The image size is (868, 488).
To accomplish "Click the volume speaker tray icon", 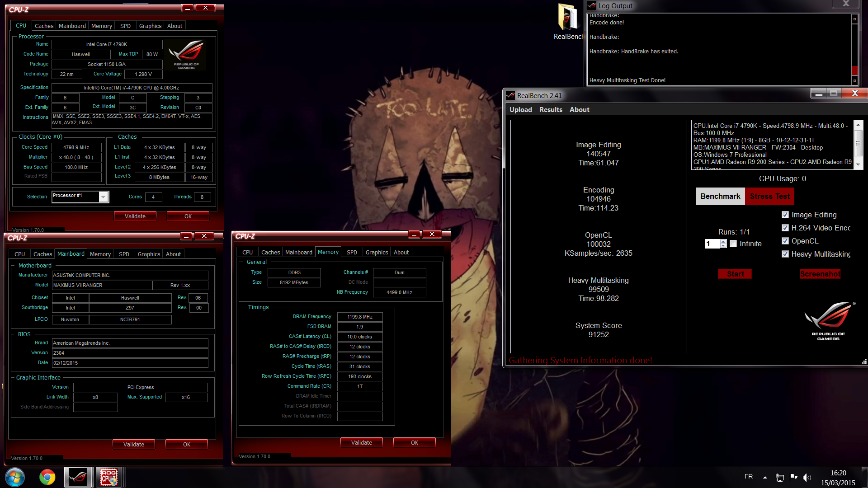I will (807, 477).
